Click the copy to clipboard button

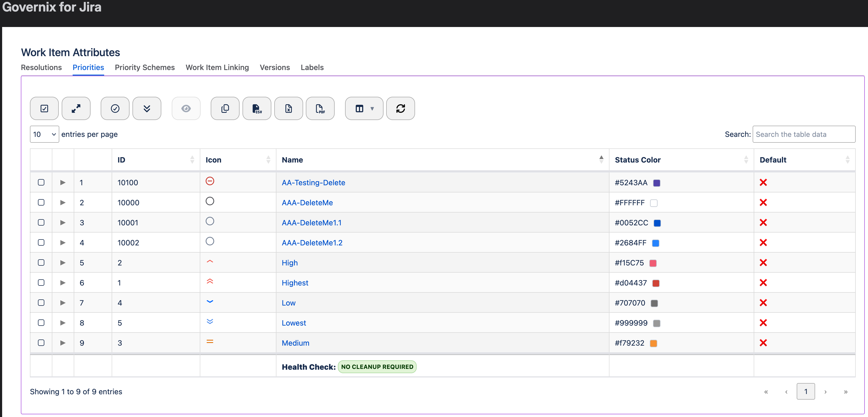225,108
